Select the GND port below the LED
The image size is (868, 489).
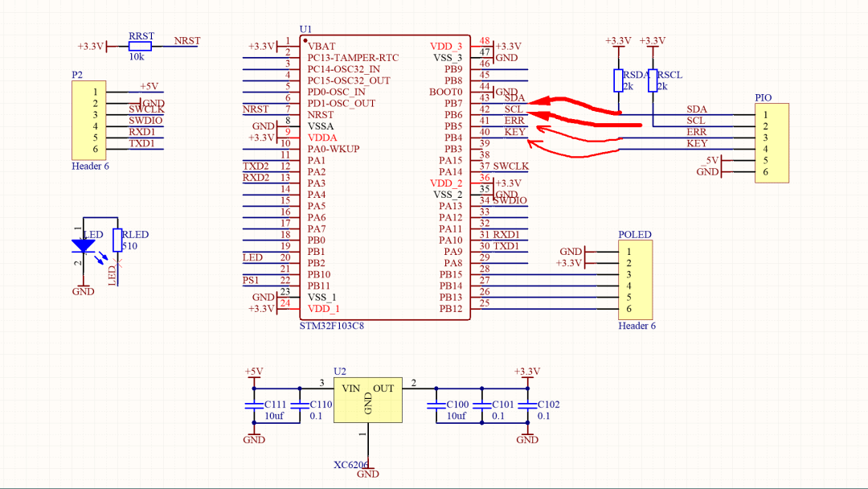coord(83,289)
